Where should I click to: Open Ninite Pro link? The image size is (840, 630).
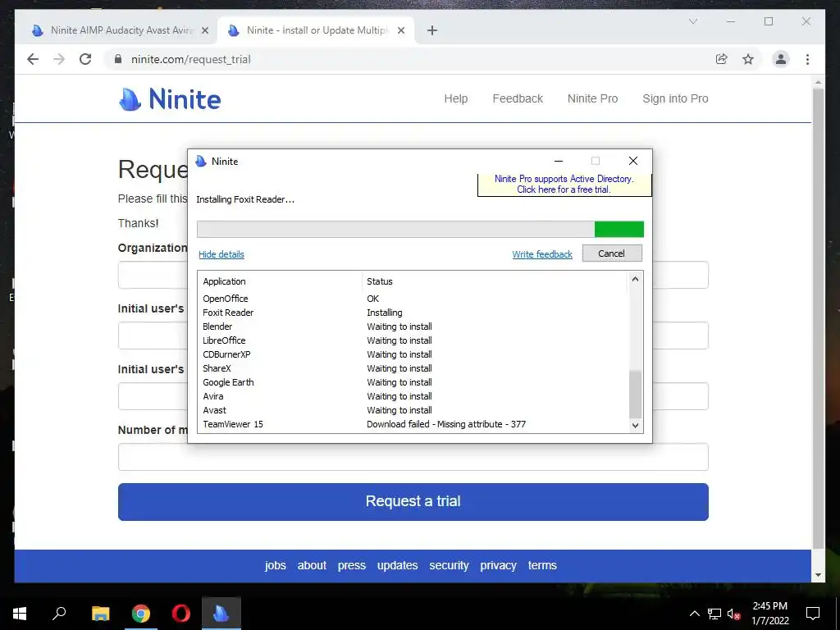(592, 98)
